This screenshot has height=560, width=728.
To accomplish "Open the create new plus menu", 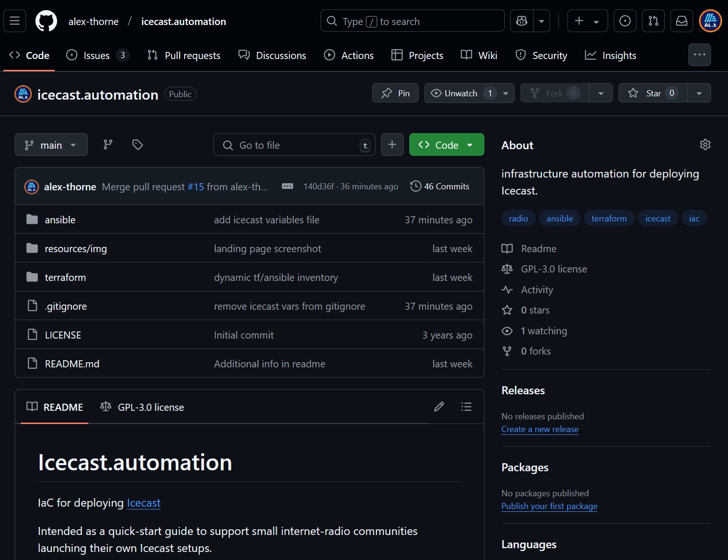I will 587,21.
